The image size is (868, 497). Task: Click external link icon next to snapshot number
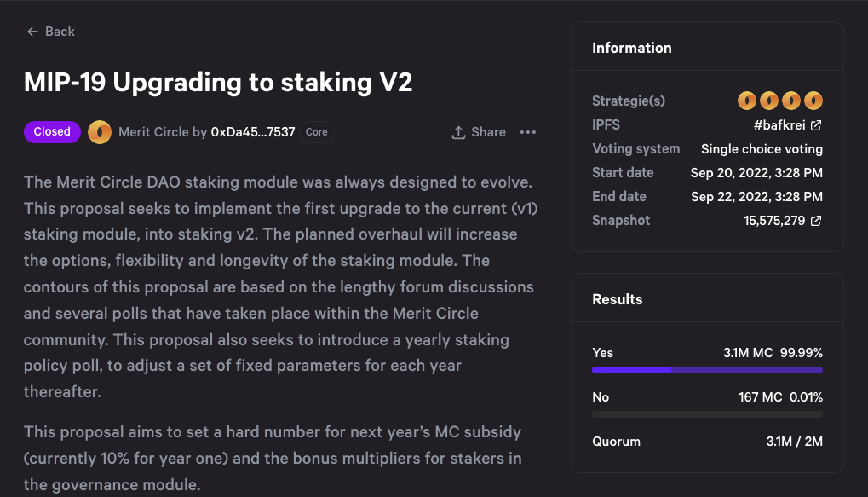[x=816, y=221]
